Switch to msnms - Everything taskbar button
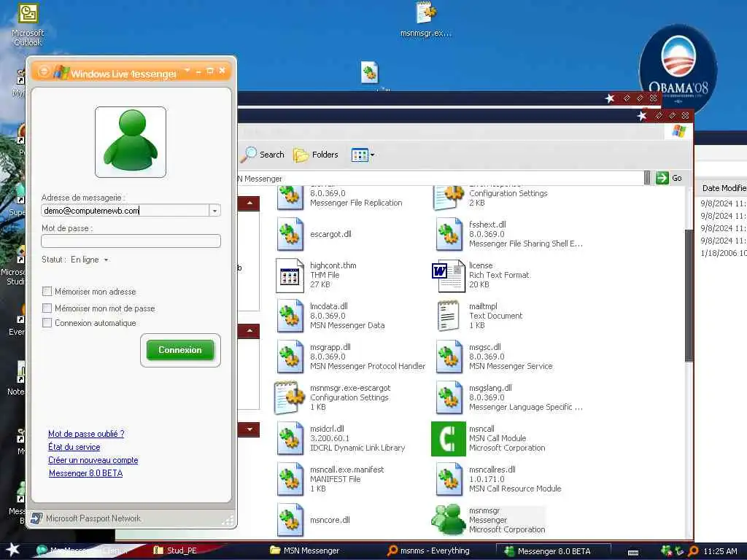This screenshot has height=560, width=747. tap(429, 551)
